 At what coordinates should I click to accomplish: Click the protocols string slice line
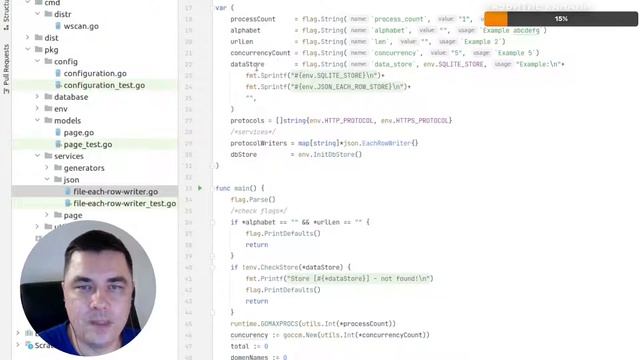click(x=341, y=121)
